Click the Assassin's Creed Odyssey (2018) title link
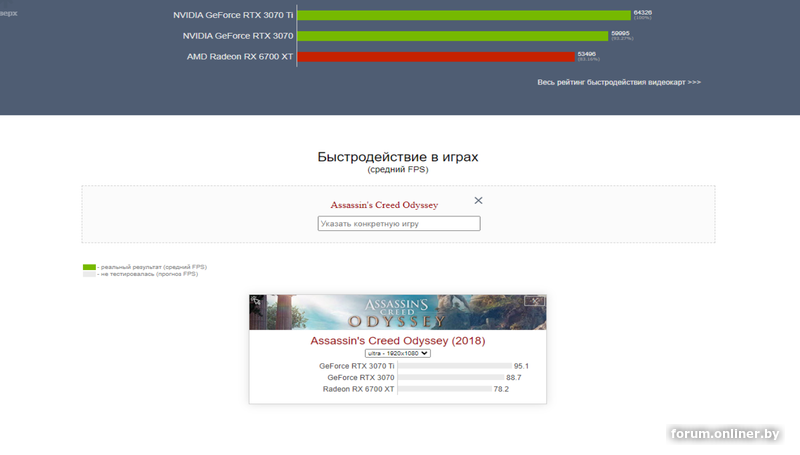 [397, 341]
